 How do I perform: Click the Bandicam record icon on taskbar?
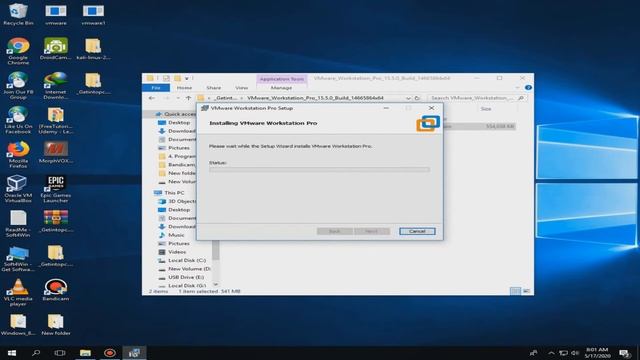click(x=109, y=353)
